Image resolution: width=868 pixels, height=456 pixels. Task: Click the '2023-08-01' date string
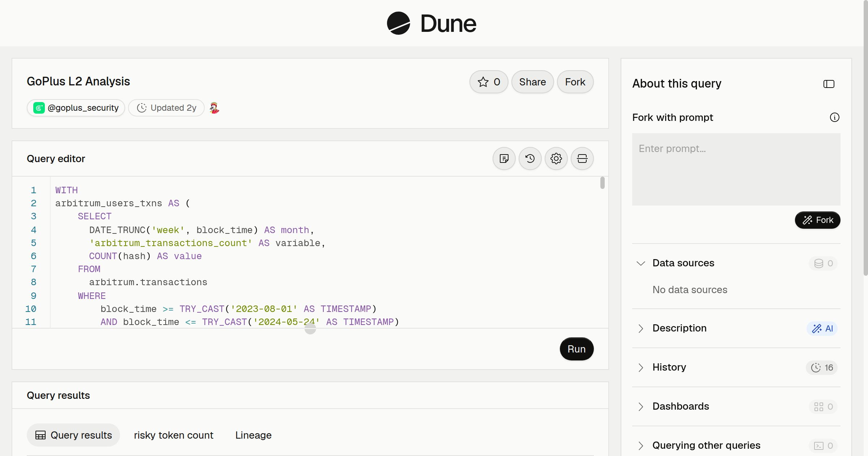point(264,309)
